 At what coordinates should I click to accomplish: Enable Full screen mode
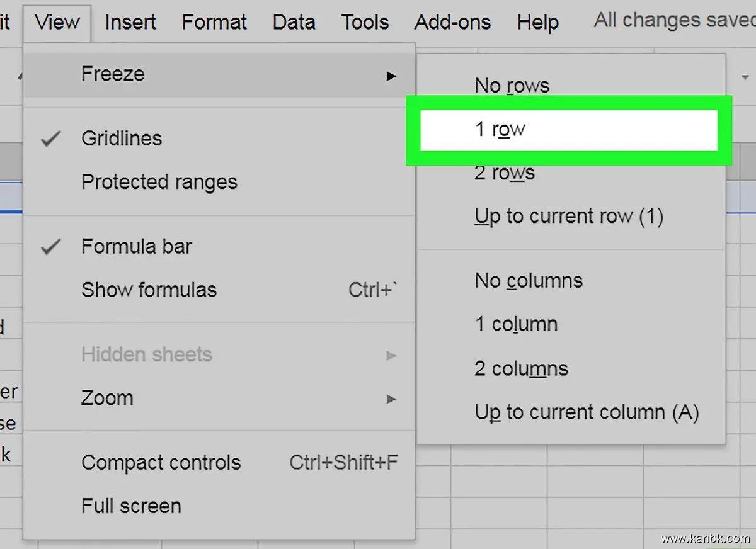(131, 506)
